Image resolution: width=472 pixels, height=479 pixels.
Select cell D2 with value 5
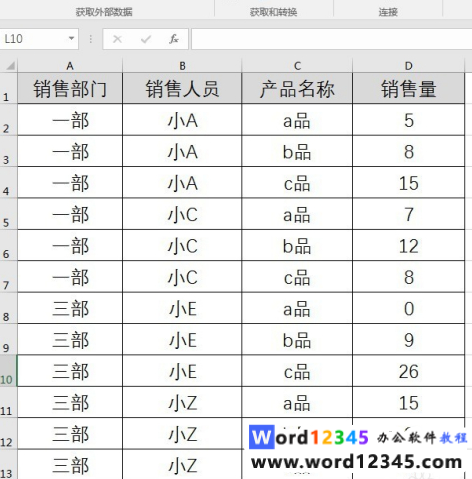[408, 120]
